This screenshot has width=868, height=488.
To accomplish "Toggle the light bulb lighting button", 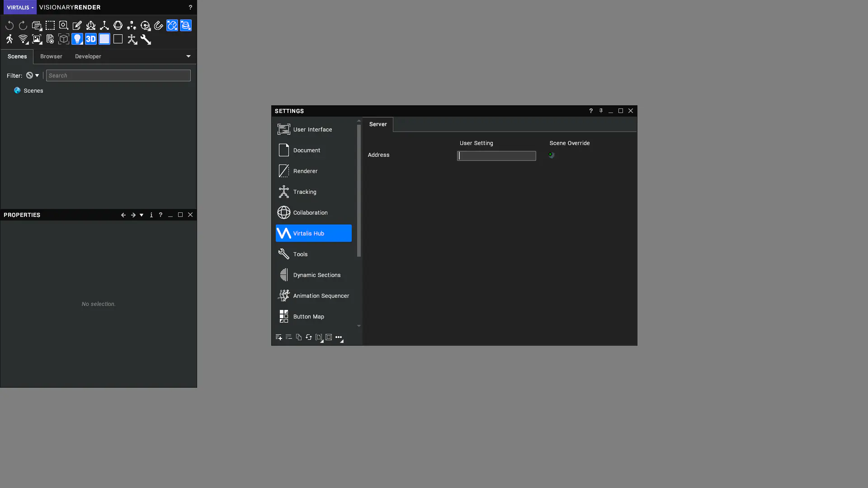I will (x=77, y=39).
